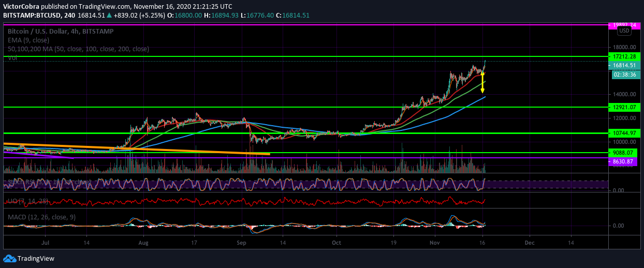Screen dimensions: 644x268
Task: Select the +839.02 (+5.25%) change value
Action: pos(140,15)
